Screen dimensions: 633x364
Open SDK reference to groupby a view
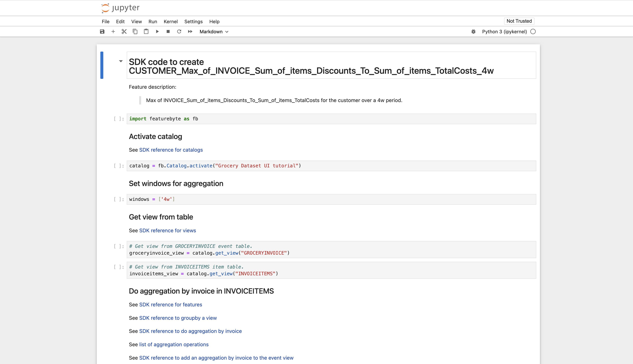pyautogui.click(x=178, y=318)
